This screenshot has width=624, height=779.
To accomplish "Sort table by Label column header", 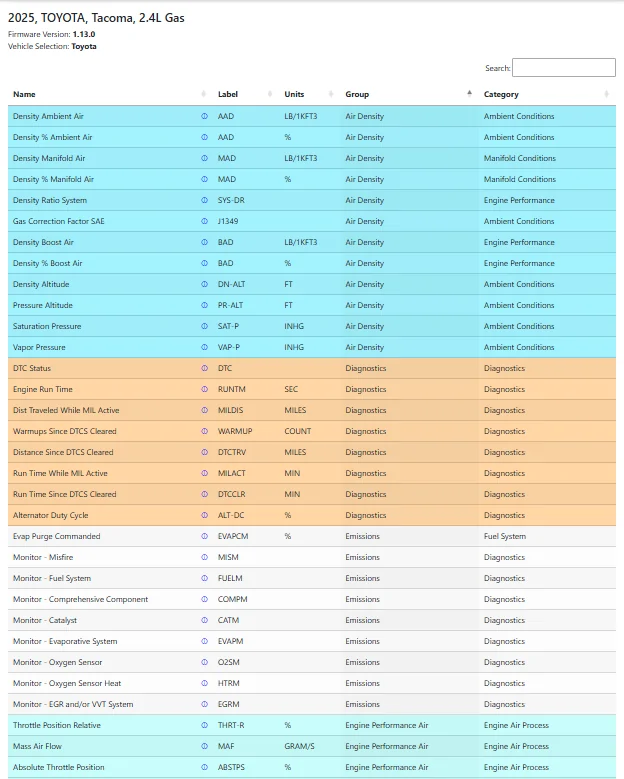I will (245, 94).
